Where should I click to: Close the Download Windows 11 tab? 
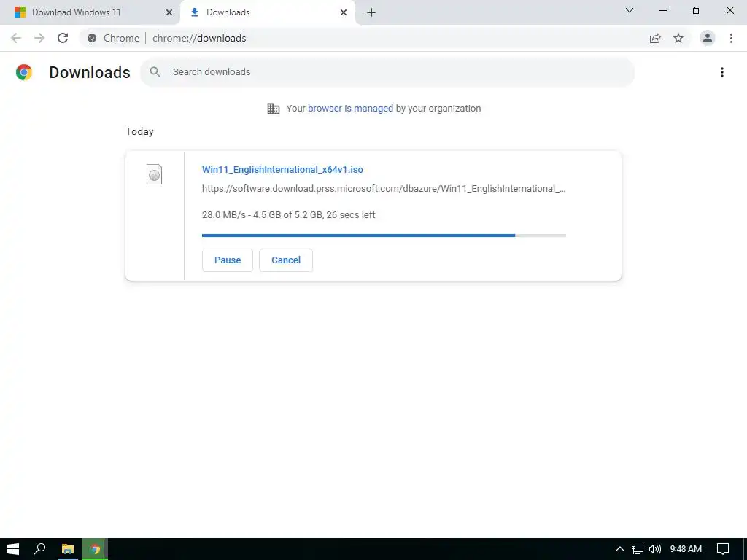169,12
